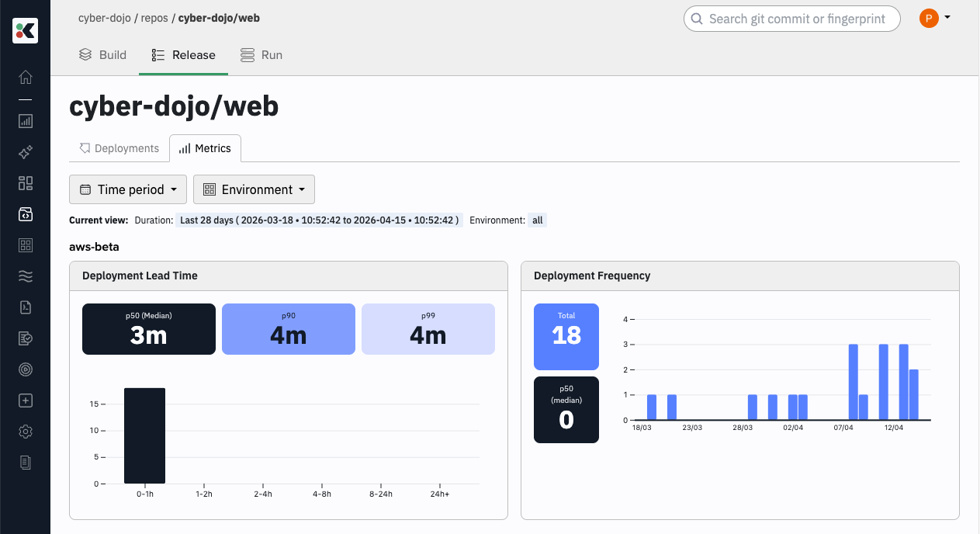Click the wavy lines icon in the sidebar
The width and height of the screenshot is (980, 534).
(26, 276)
